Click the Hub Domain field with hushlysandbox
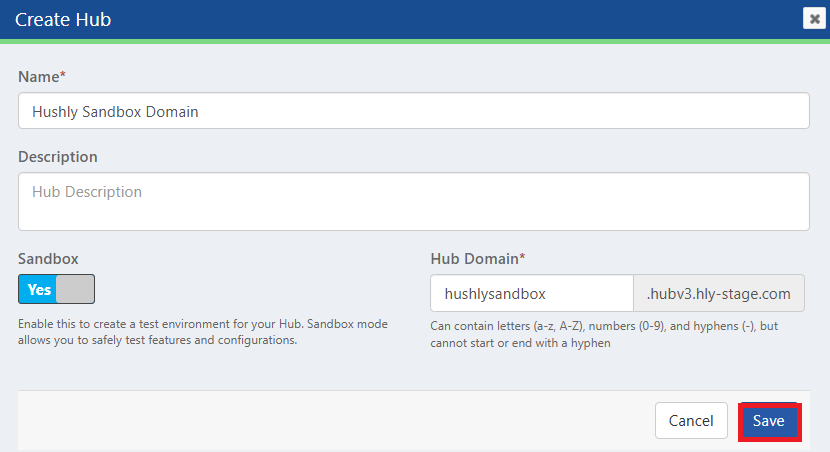The height and width of the screenshot is (452, 830). 531,293
